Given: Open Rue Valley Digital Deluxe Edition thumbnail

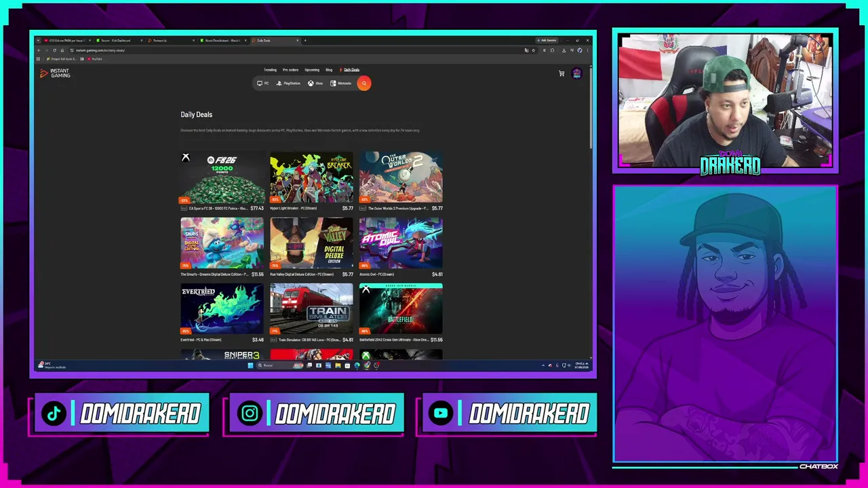Looking at the screenshot, I should [312, 243].
